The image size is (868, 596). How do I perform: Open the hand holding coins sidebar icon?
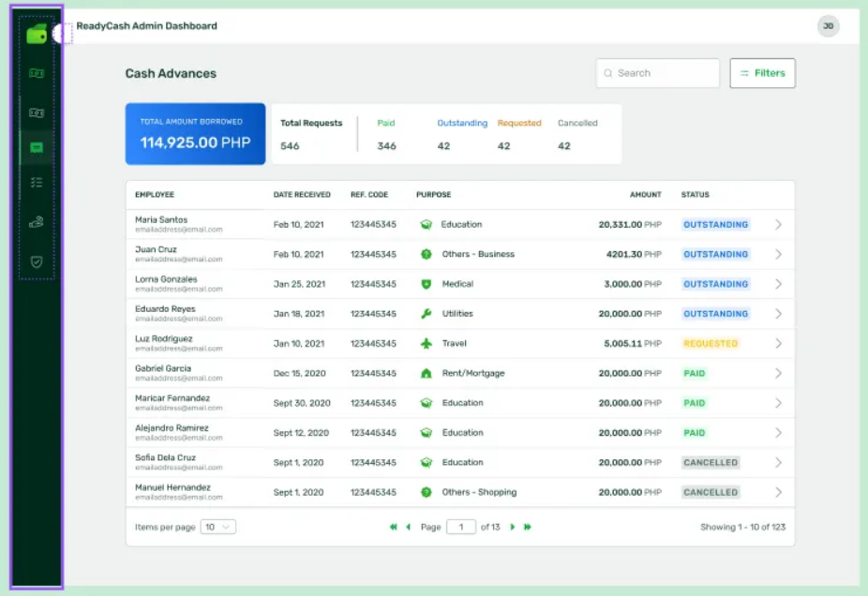pyautogui.click(x=37, y=222)
